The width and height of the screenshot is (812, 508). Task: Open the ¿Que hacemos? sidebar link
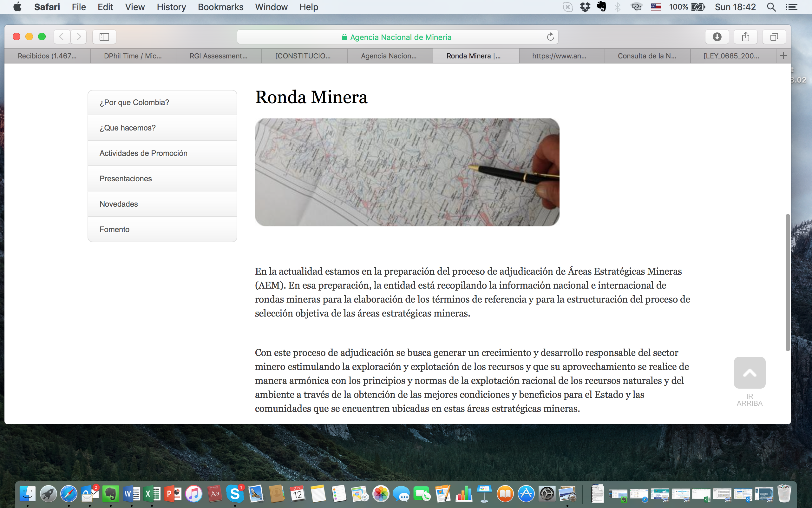(x=162, y=128)
